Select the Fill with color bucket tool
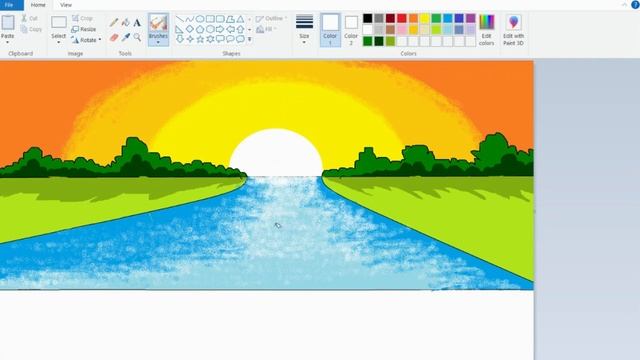The height and width of the screenshot is (360, 640). click(126, 22)
